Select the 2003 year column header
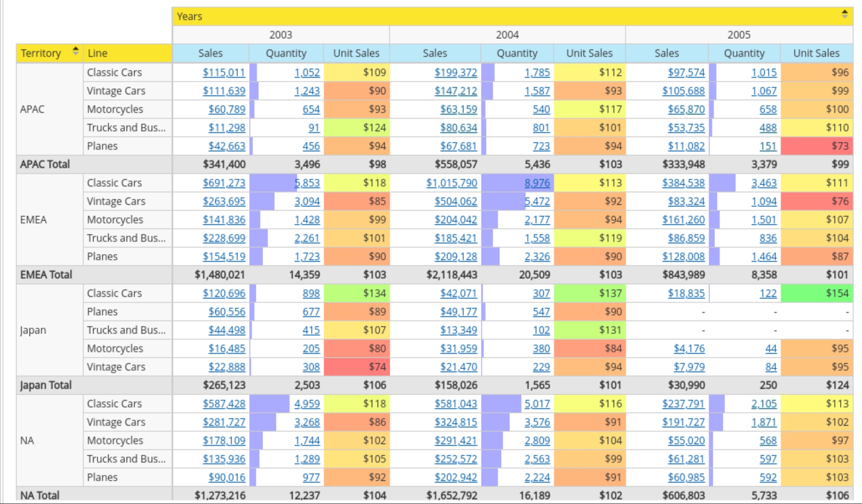The height and width of the screenshot is (504, 862). pyautogui.click(x=280, y=35)
